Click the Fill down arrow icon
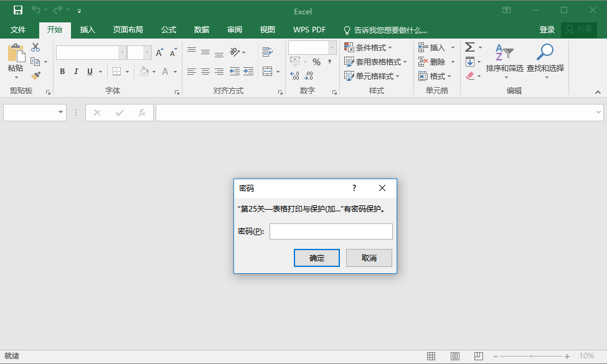607x364 pixels. (470, 62)
